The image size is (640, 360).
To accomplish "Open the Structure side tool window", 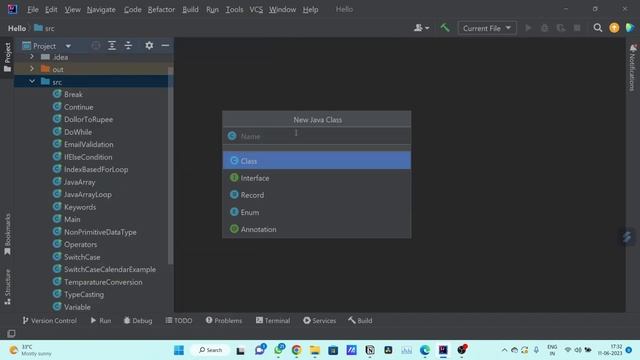I will pyautogui.click(x=7, y=287).
